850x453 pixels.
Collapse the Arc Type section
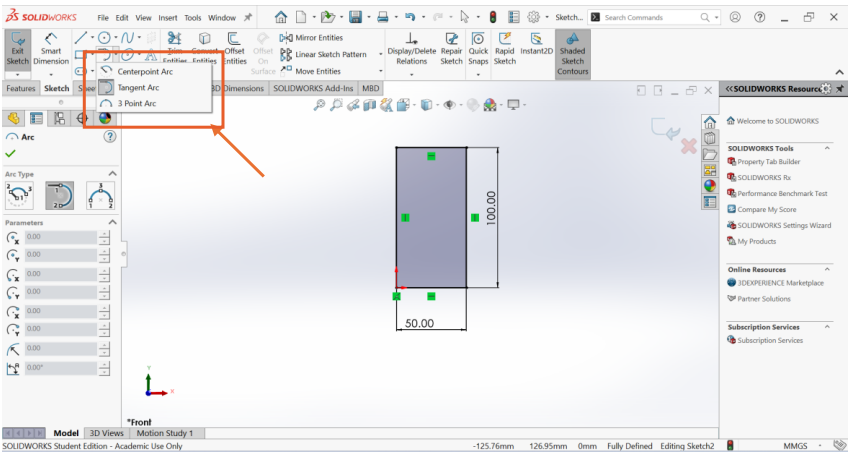pyautogui.click(x=112, y=174)
